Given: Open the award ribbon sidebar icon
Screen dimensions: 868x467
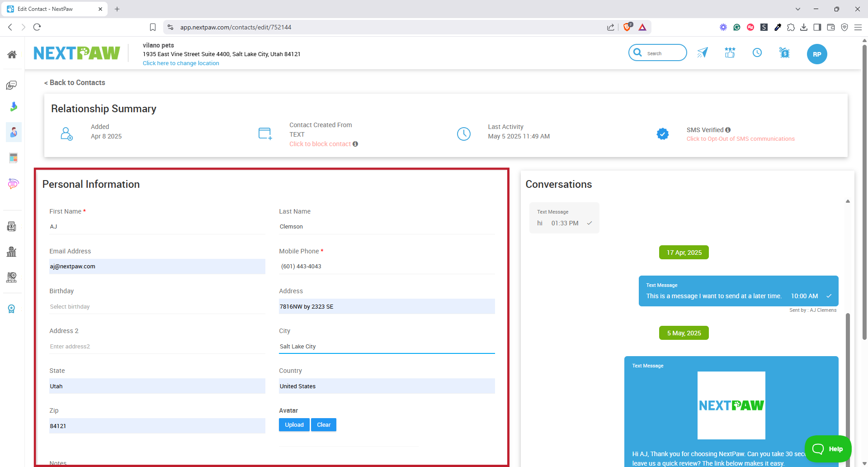Looking at the screenshot, I should pyautogui.click(x=12, y=309).
